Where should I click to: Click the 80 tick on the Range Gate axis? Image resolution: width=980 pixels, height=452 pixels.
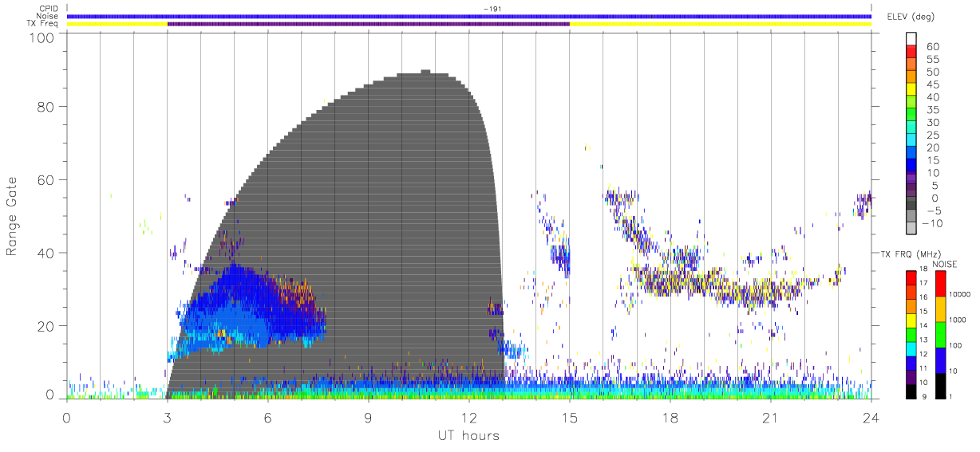(45, 107)
